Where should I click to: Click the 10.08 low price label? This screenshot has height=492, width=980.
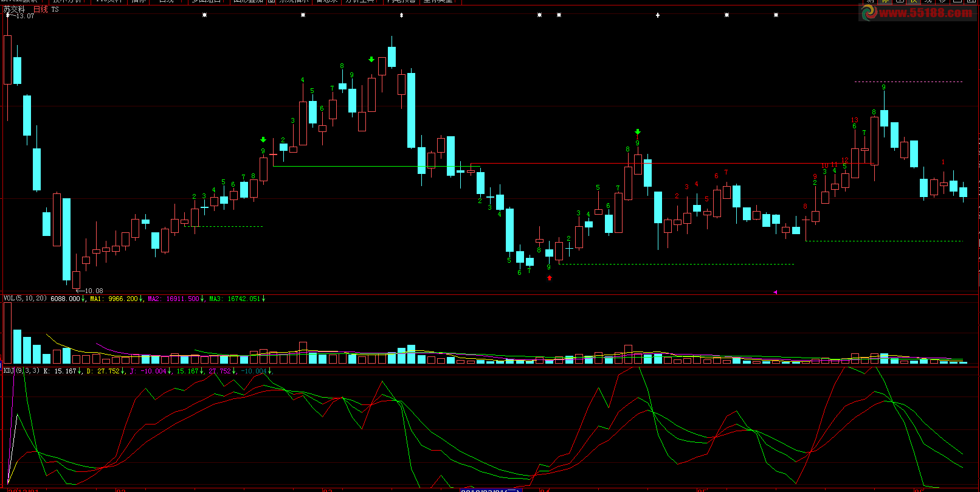94,291
